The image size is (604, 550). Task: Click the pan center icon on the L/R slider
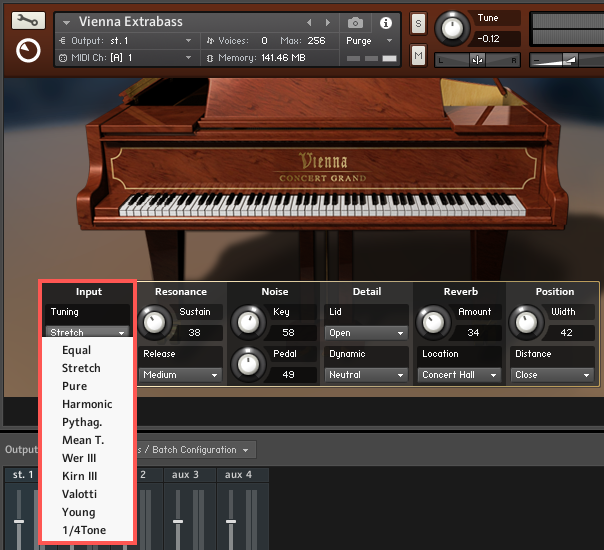click(477, 60)
